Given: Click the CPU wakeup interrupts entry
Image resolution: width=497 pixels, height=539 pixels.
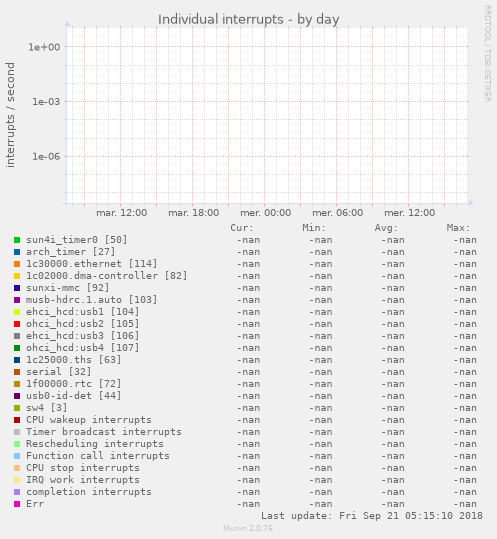Looking at the screenshot, I should tap(89, 420).
